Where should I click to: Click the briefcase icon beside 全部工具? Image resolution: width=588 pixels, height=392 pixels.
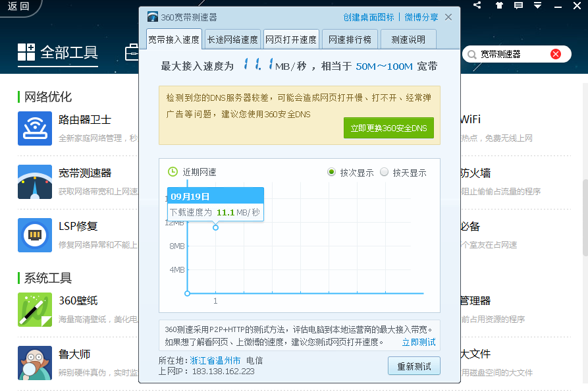click(x=132, y=52)
